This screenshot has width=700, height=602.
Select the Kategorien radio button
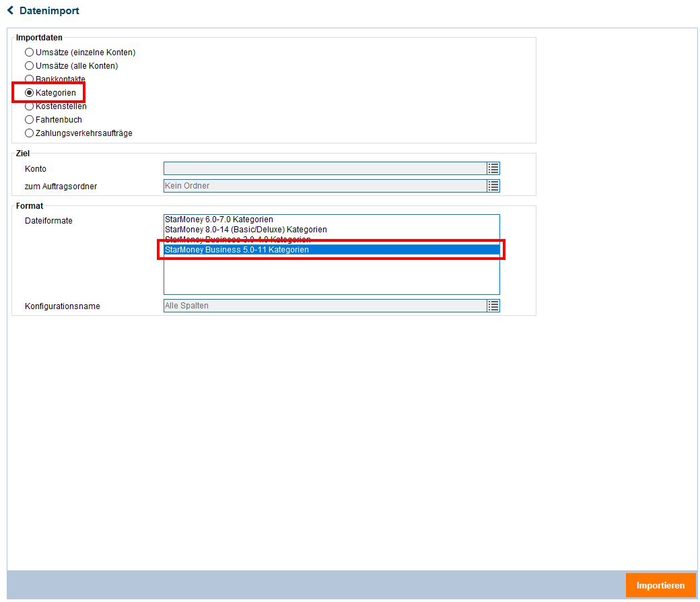pos(29,92)
